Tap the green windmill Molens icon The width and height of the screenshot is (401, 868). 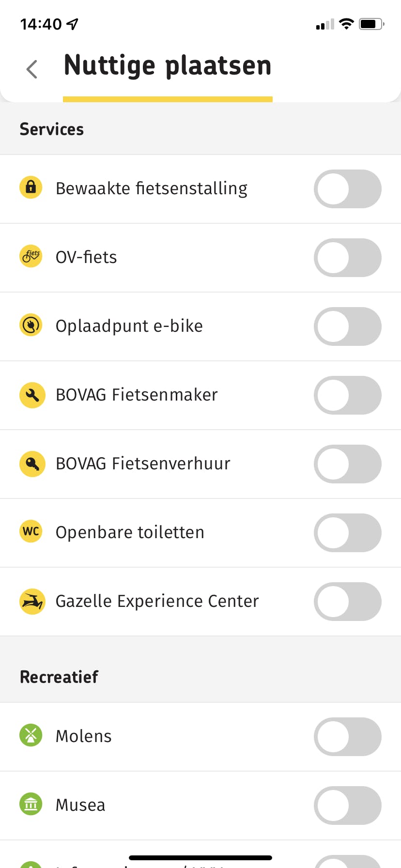[31, 735]
